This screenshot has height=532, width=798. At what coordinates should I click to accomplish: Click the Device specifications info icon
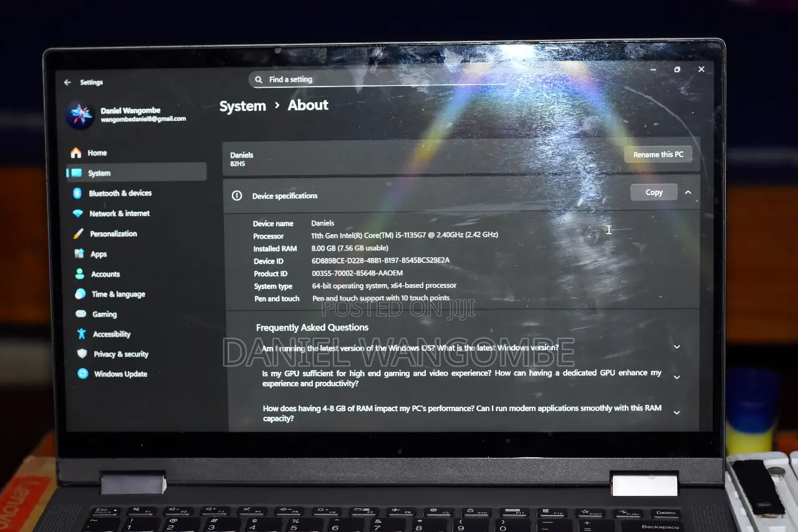pos(237,196)
